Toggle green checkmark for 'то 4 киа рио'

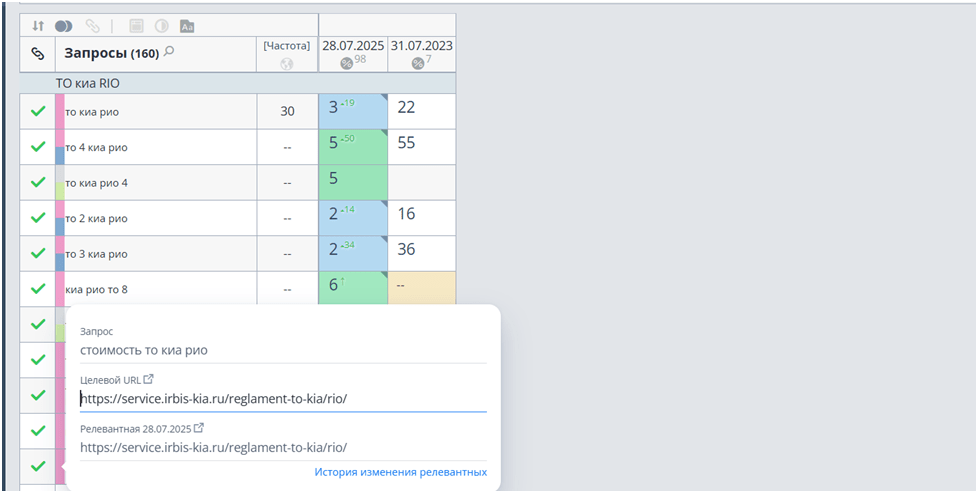pyautogui.click(x=38, y=147)
